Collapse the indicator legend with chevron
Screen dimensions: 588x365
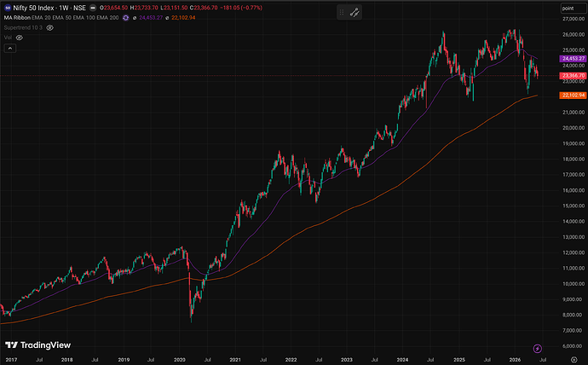tap(9, 49)
